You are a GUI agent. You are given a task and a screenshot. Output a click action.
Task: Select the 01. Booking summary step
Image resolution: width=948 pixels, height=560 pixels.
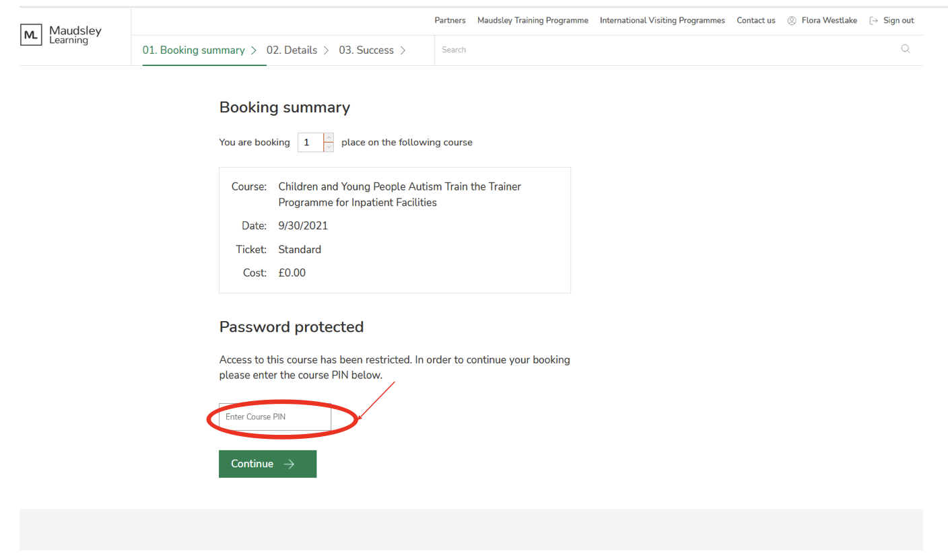193,50
